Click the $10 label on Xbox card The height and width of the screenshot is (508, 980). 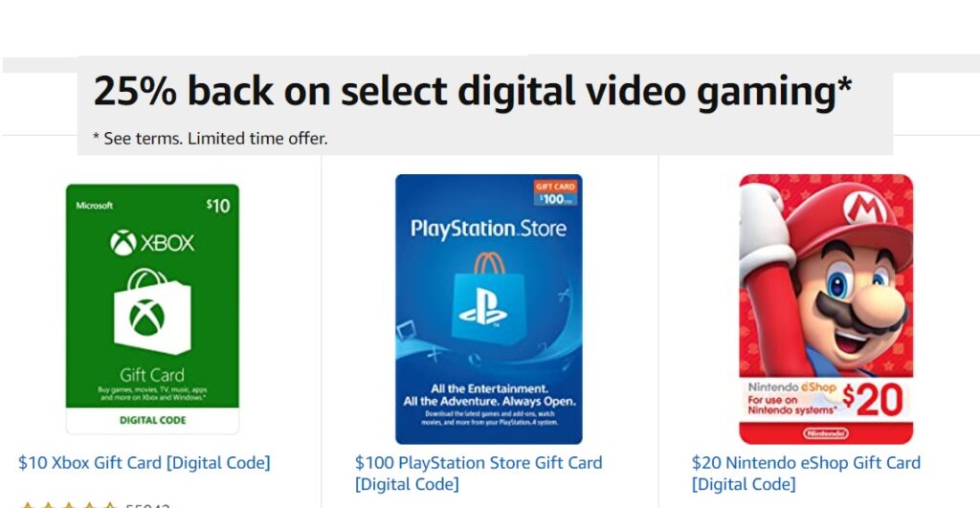tap(218, 205)
